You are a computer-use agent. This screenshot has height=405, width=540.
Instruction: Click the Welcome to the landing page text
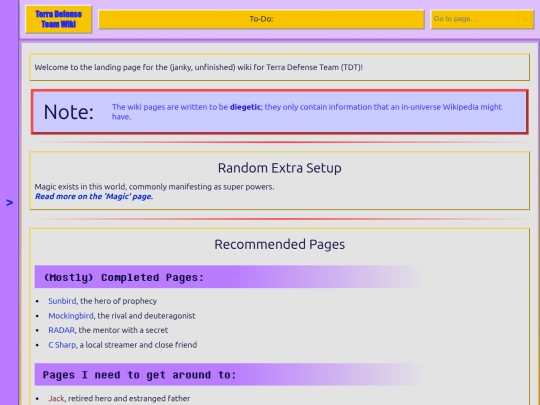(199, 67)
